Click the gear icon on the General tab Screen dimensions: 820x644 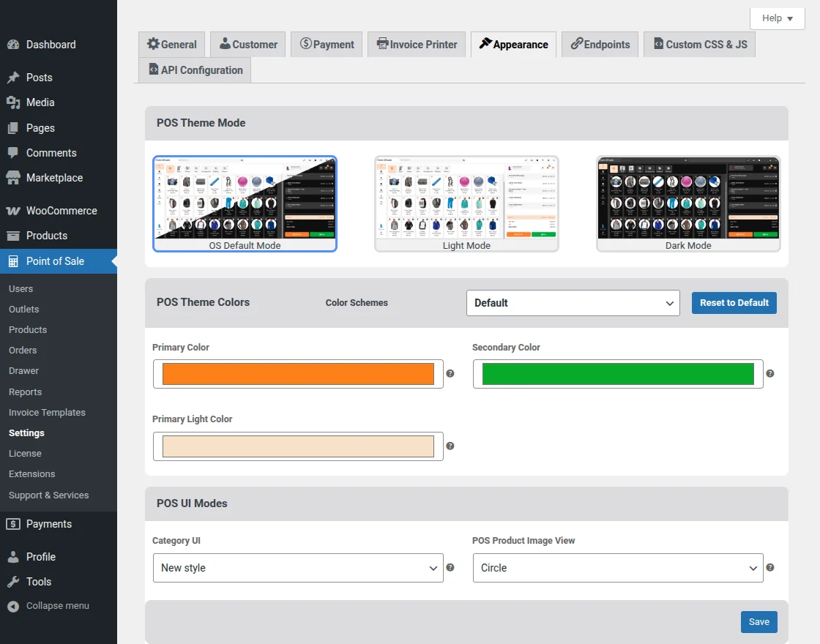point(153,43)
